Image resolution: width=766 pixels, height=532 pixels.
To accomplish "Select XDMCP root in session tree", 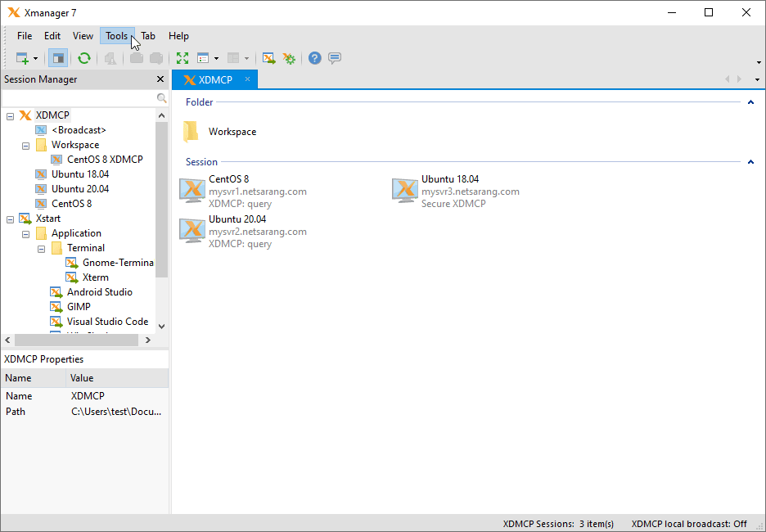I will (52, 115).
